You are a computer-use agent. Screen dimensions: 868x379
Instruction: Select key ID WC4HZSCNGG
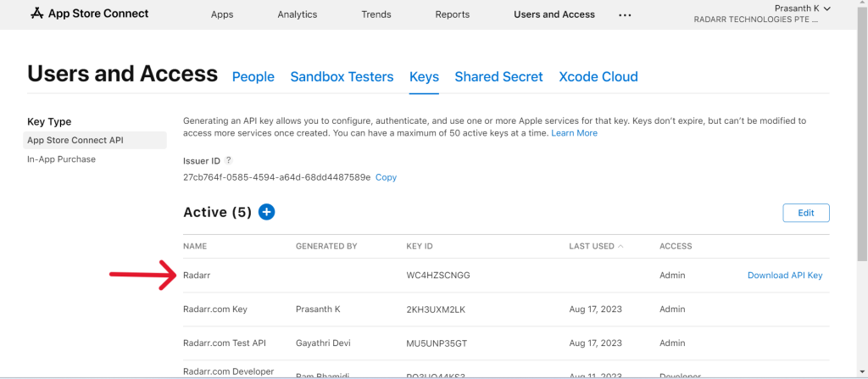pyautogui.click(x=438, y=276)
